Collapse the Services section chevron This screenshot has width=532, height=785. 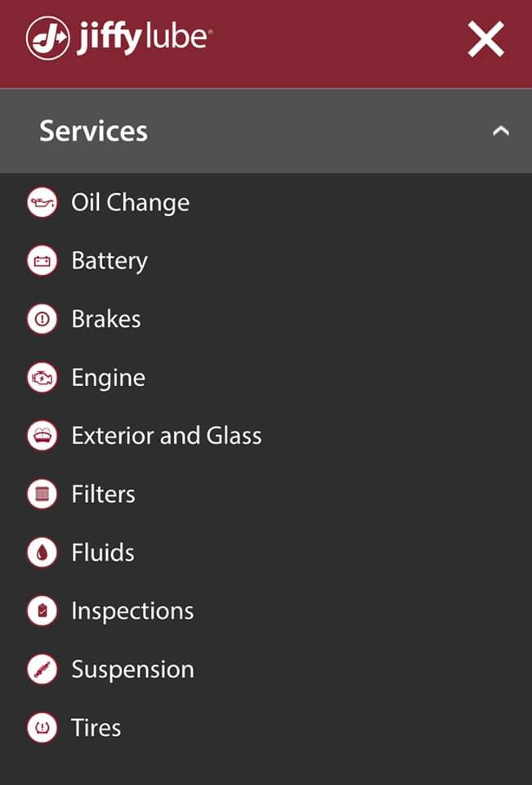click(x=501, y=131)
